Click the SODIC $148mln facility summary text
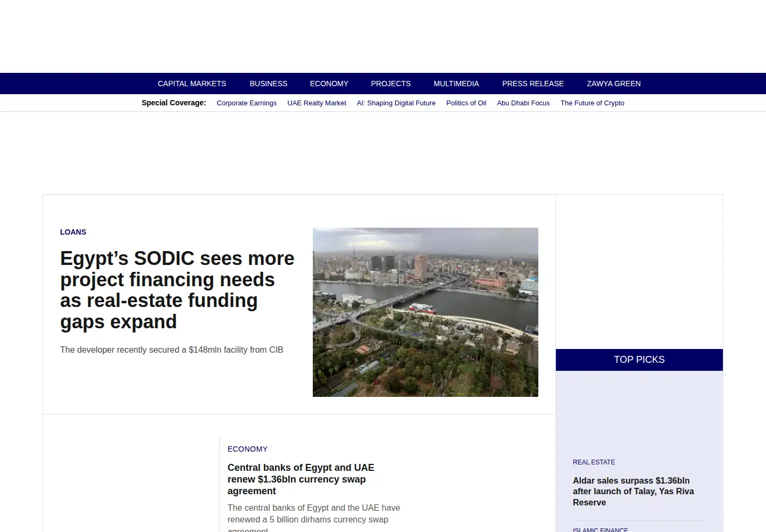This screenshot has height=532, width=766. 171,350
